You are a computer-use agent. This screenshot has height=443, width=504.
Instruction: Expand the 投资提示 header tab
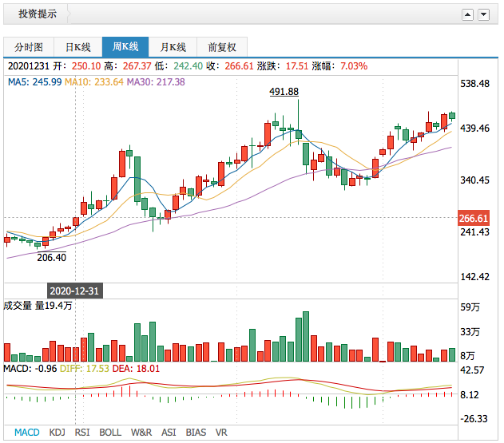pos(38,14)
